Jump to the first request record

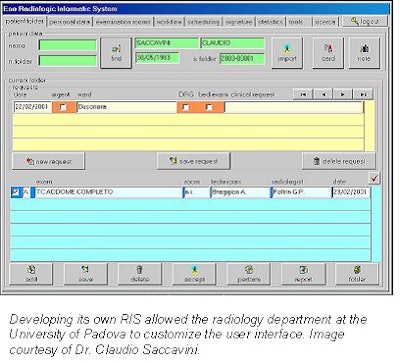pos(303,94)
